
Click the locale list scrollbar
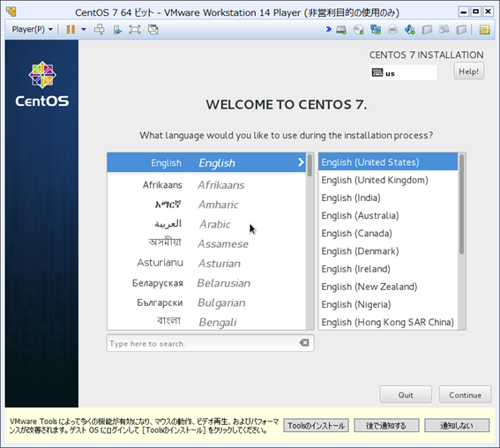click(x=462, y=242)
